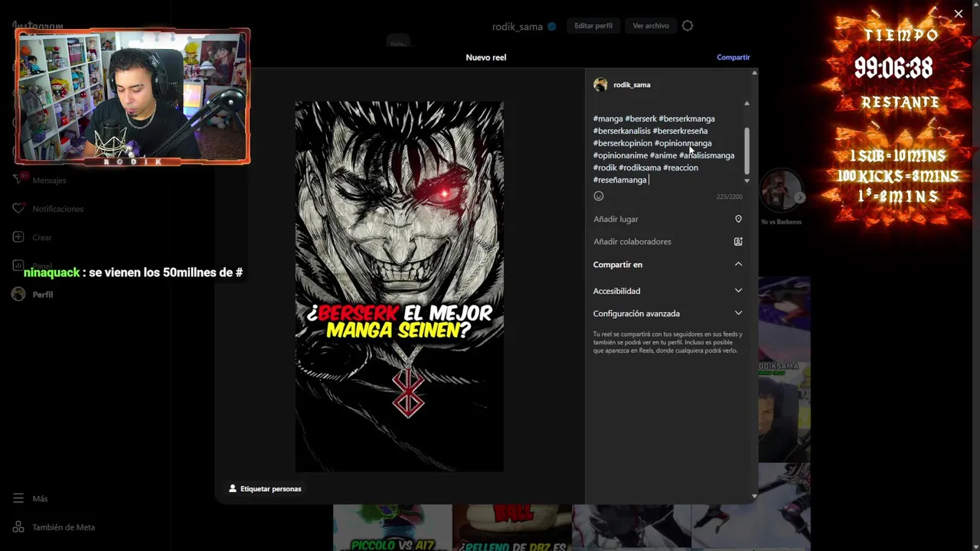Click the caption box scrollbar thumb
Viewport: 980px width, 551px height.
(746, 151)
